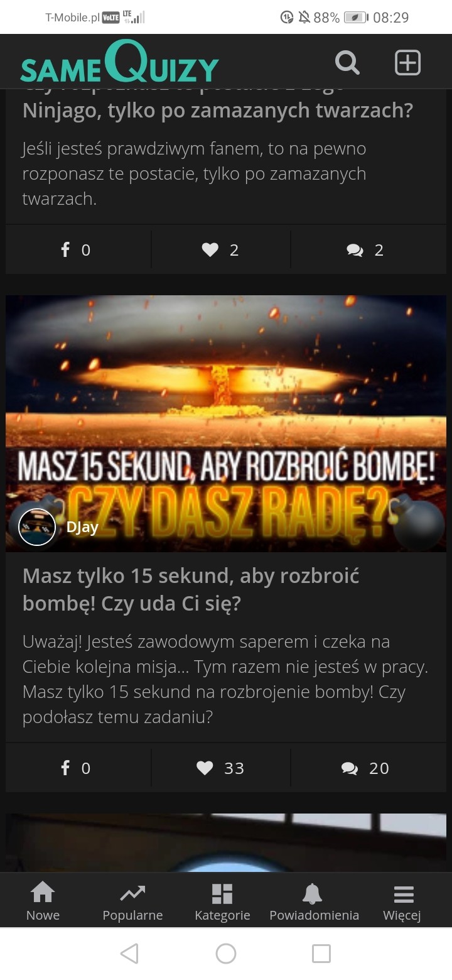Open the search magnifier icon
The image size is (452, 980).
click(347, 63)
